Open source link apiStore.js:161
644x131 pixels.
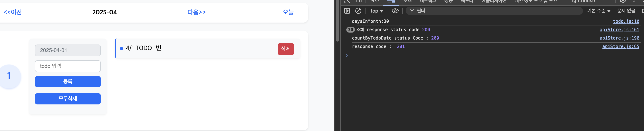click(x=619, y=30)
